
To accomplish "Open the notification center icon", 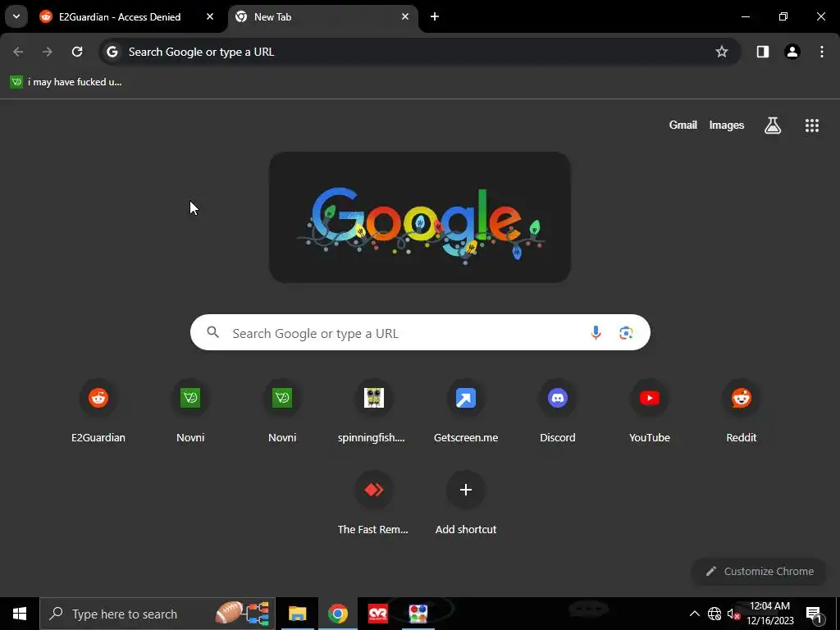I will click(x=814, y=614).
